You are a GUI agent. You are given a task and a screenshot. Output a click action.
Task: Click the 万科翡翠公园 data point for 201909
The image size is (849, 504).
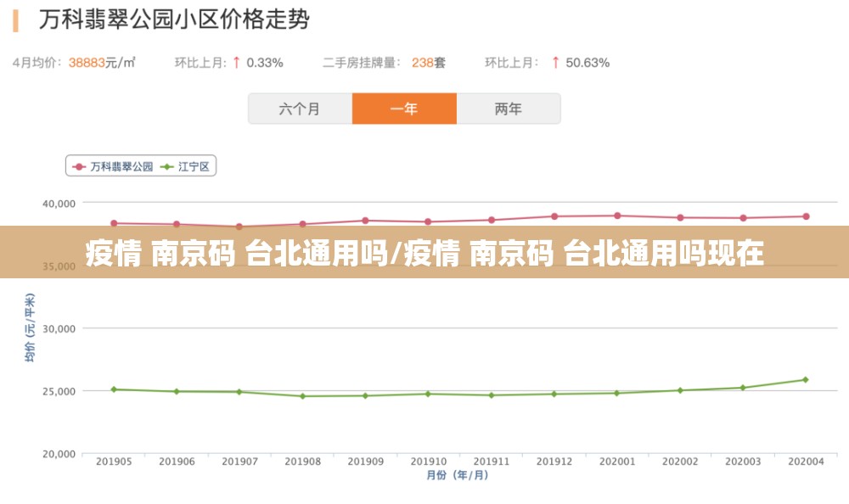365,221
